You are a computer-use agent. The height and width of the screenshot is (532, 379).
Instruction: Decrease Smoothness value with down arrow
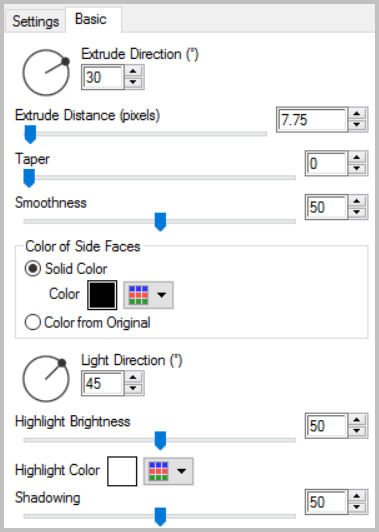[x=357, y=212]
